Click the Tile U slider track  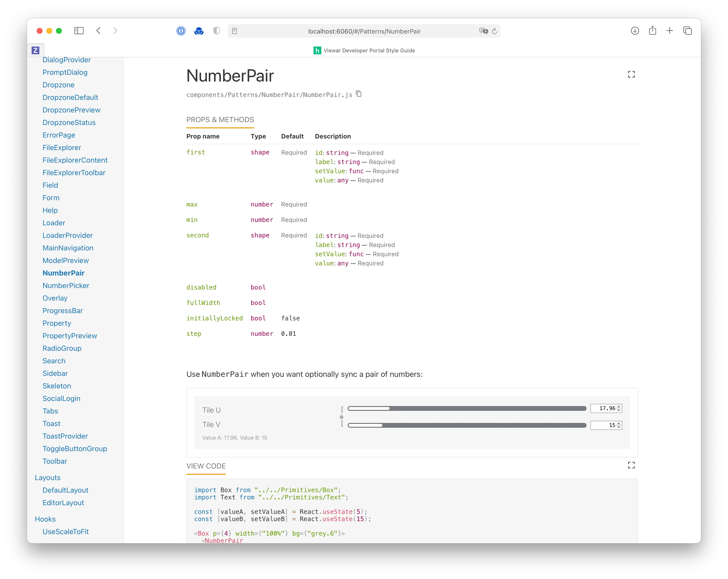[467, 409]
